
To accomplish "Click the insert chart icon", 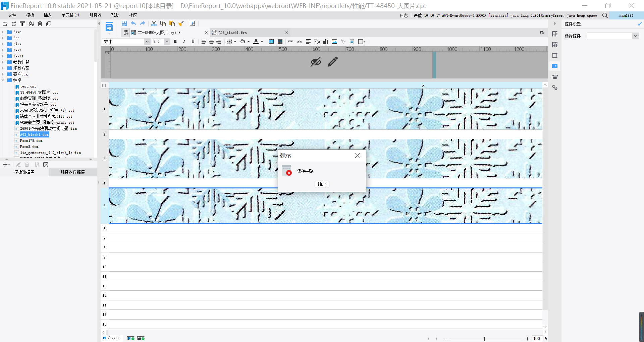I will (326, 42).
